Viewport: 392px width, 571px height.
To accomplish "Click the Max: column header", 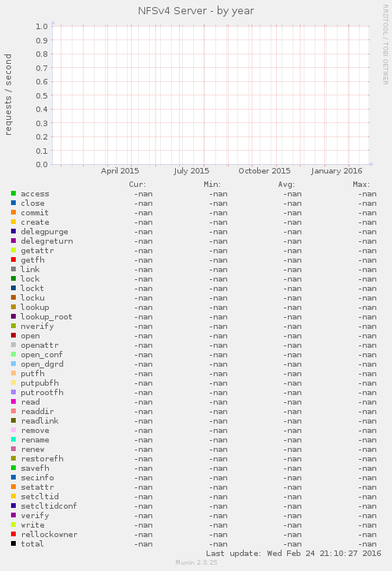I will [x=361, y=185].
